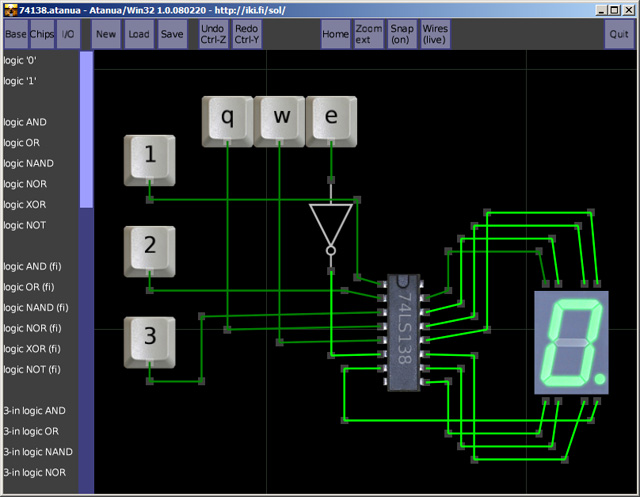Pick 'logic NAND' from the parts list
The width and height of the screenshot is (640, 497).
[x=28, y=163]
